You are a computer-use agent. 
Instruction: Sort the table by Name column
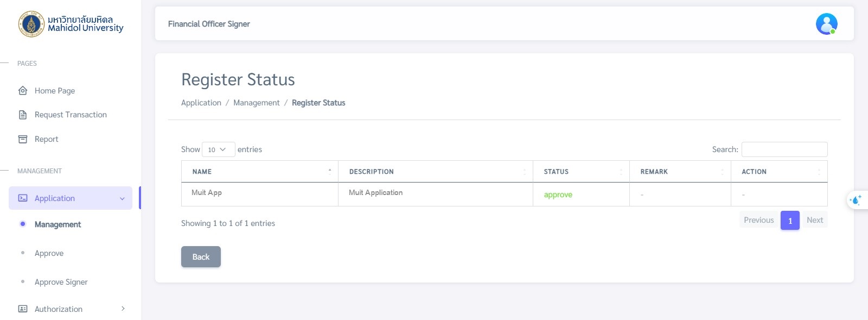pos(259,172)
